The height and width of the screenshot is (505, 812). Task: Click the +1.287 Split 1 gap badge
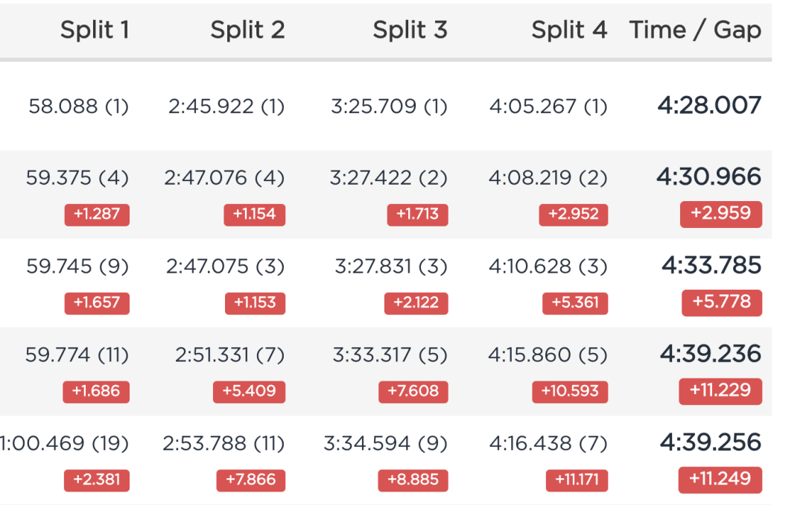pyautogui.click(x=97, y=215)
